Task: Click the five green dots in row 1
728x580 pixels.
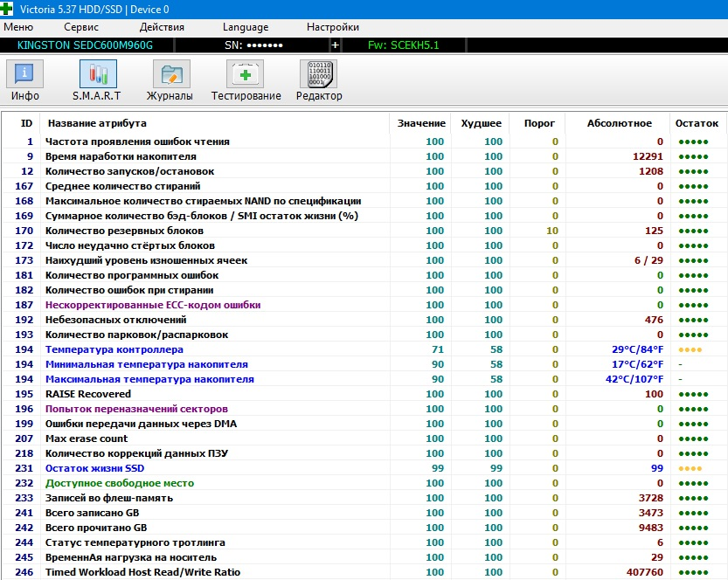Action: pyautogui.click(x=693, y=142)
